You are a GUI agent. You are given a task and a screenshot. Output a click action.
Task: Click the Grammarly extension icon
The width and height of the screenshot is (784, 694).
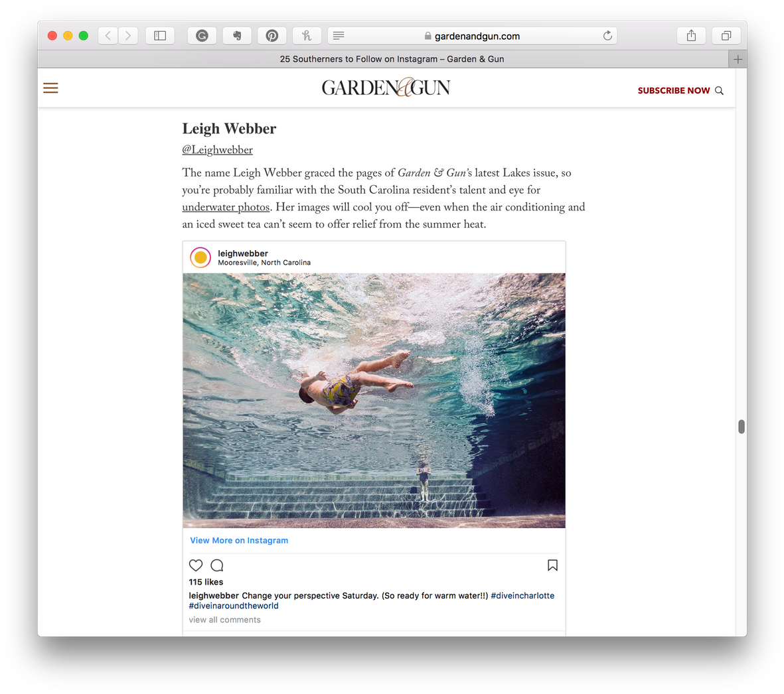[x=202, y=36]
